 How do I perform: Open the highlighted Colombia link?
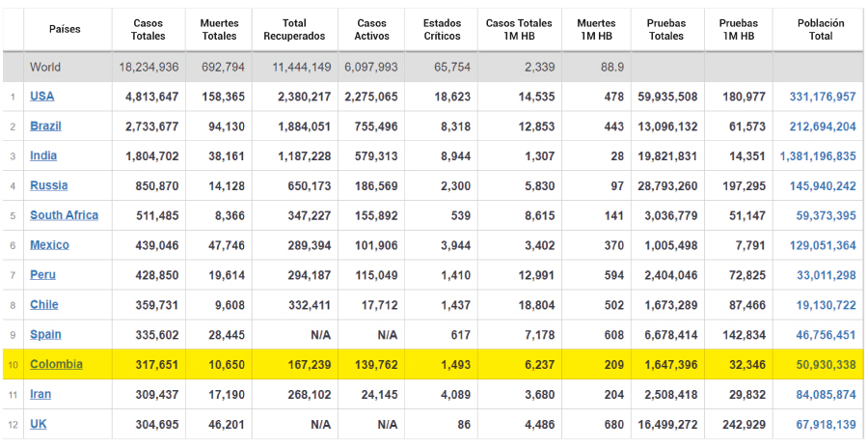click(x=56, y=365)
